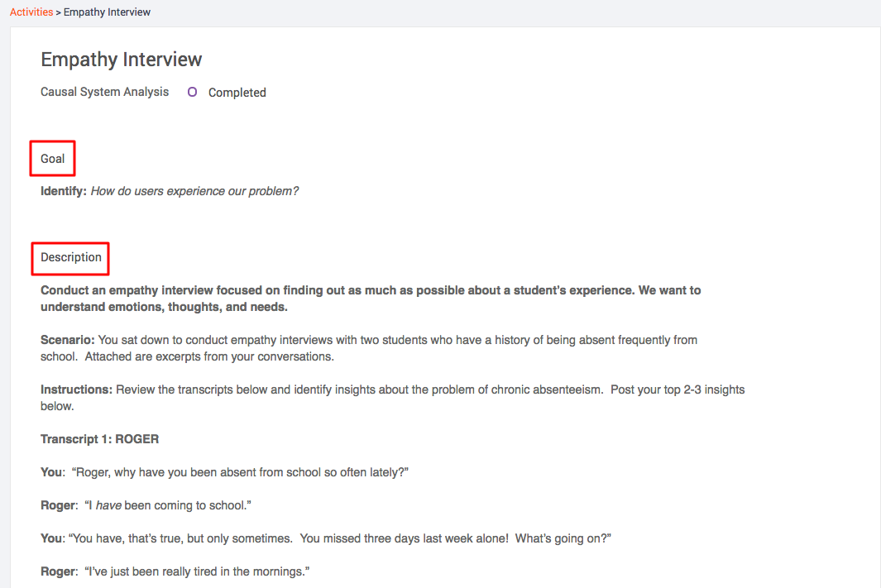The width and height of the screenshot is (881, 588).
Task: Click the Completed status label
Action: [x=237, y=93]
